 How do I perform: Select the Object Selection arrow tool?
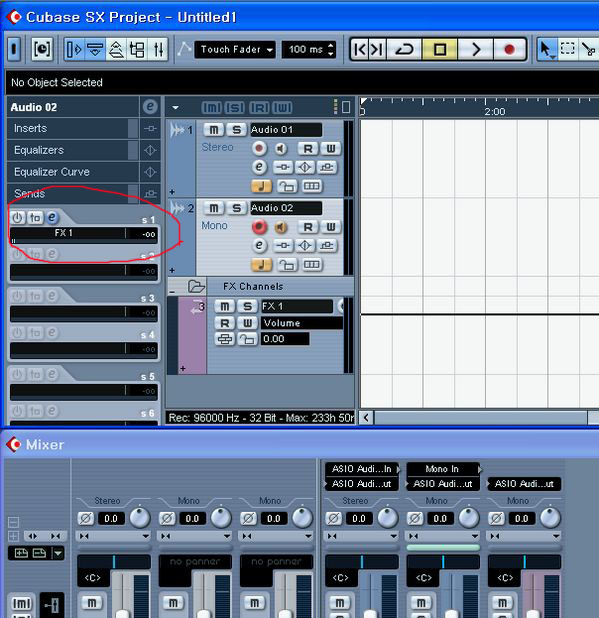point(547,50)
